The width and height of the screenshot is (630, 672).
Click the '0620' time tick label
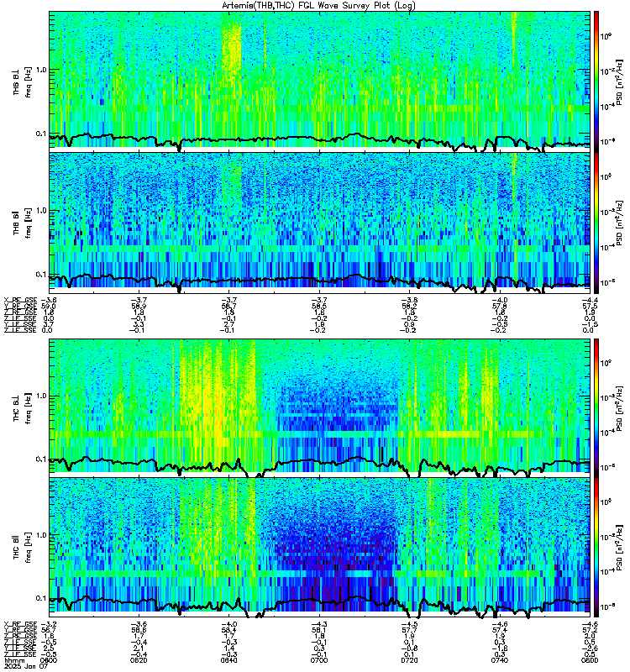139,660
